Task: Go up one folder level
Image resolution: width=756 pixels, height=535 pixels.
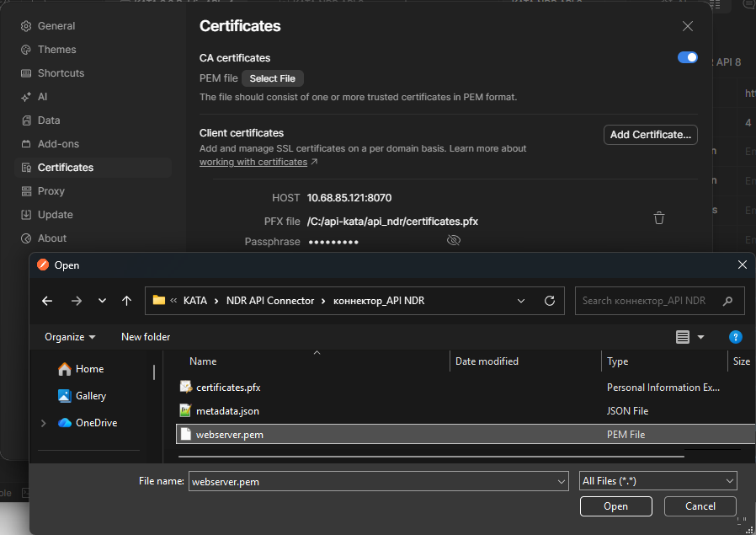Action: click(x=127, y=301)
